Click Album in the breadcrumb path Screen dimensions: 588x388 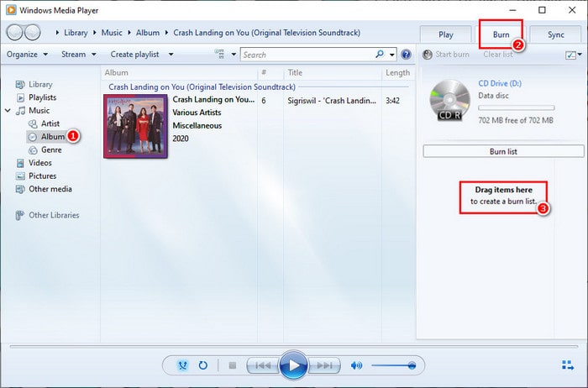148,33
